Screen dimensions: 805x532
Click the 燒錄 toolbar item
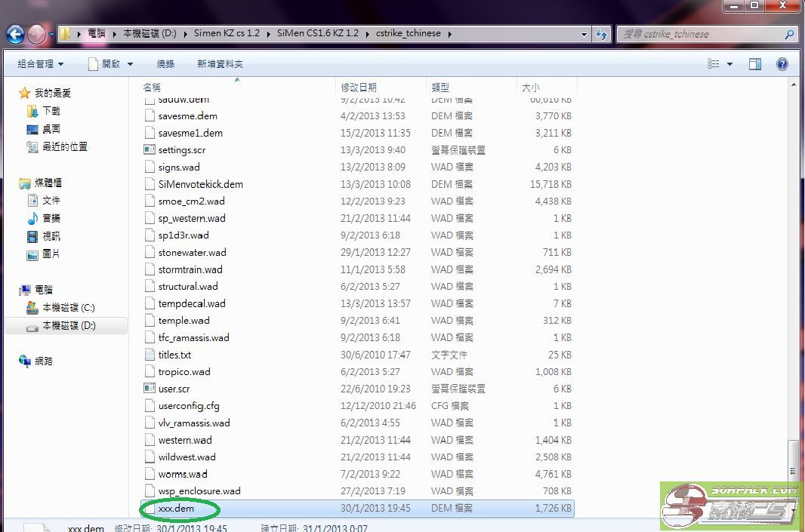pyautogui.click(x=165, y=63)
